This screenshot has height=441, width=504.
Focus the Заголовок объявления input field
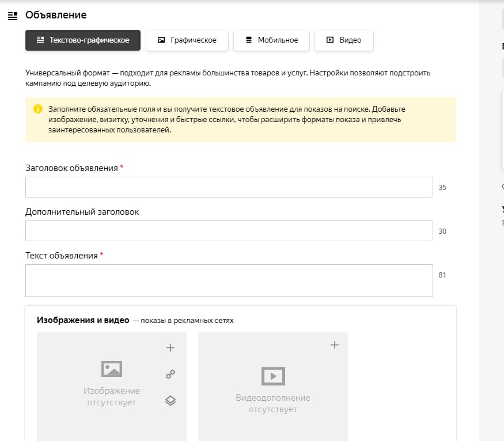(229, 187)
